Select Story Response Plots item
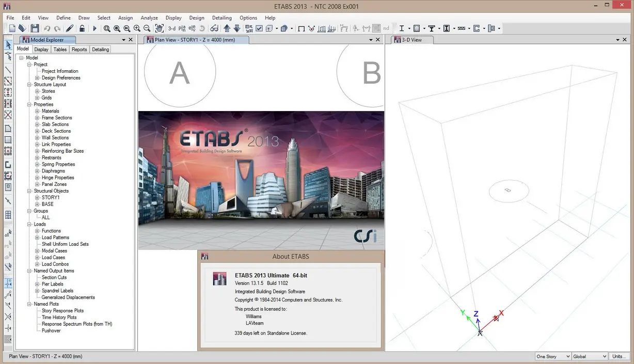Screen dimensions: 634x364 coord(62,311)
